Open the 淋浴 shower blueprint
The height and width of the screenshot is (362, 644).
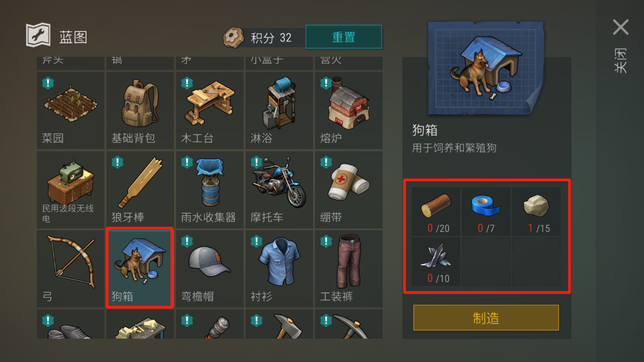pos(279,110)
